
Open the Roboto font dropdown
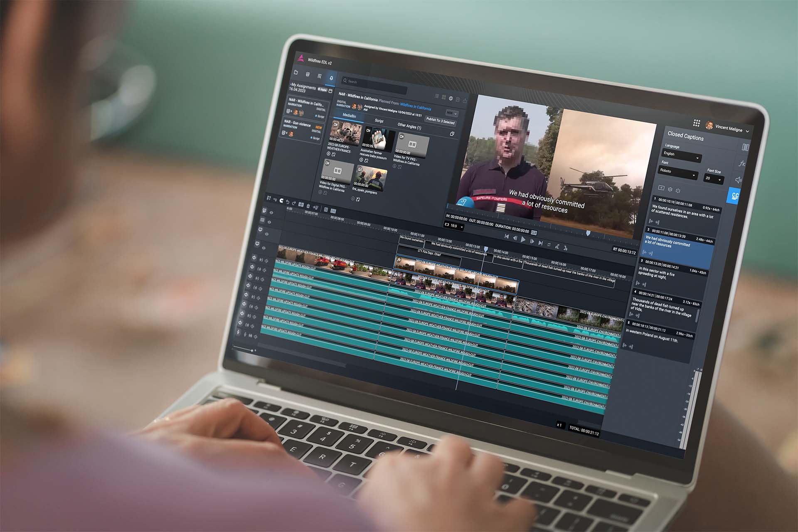677,173
